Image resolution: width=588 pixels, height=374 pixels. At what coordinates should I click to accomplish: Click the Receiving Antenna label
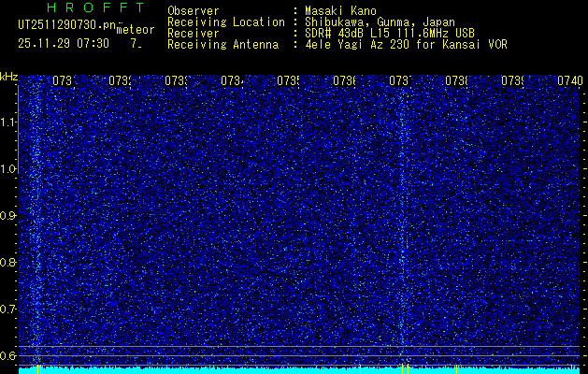[x=223, y=45]
